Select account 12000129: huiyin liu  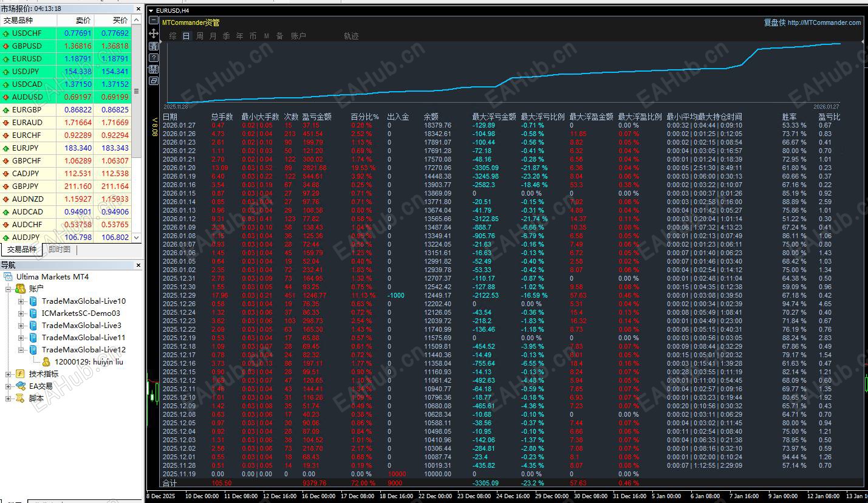point(89,361)
